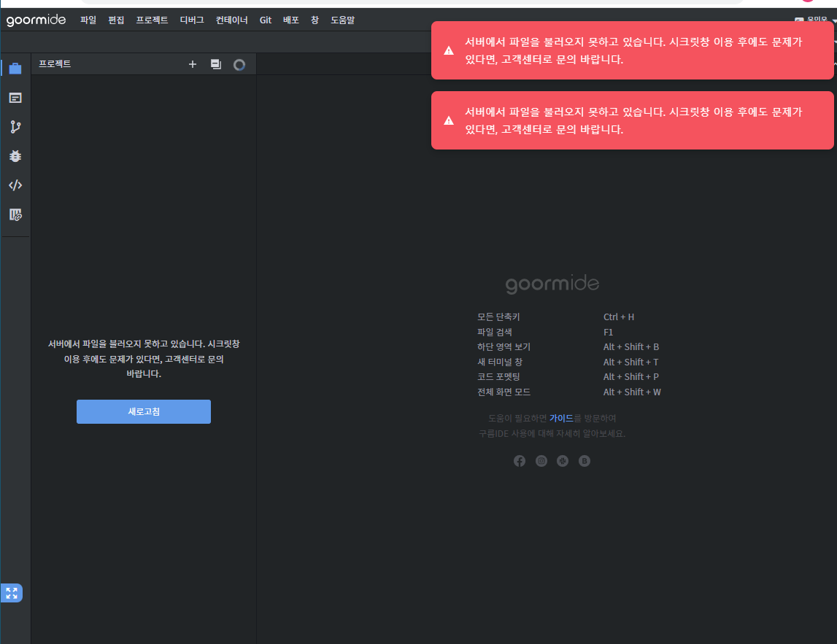Click the 새로고침 refresh button
Viewport: 837px width, 644px height.
click(x=144, y=412)
